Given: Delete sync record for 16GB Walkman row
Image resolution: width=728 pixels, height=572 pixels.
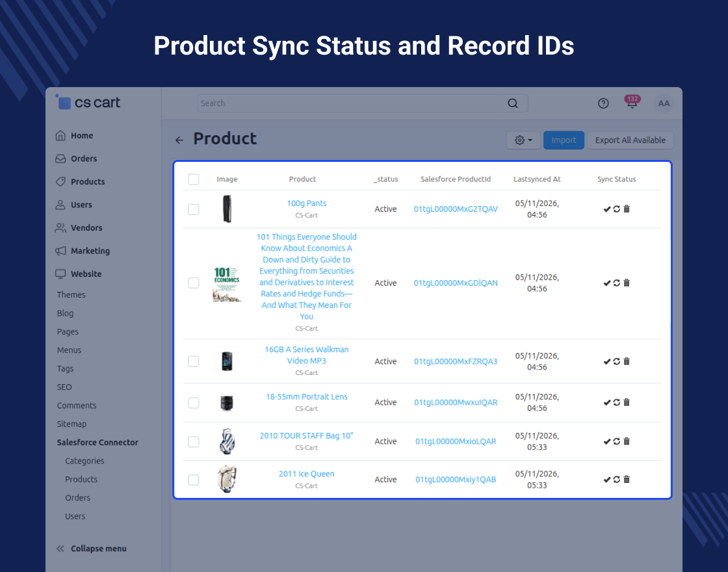Looking at the screenshot, I should [x=627, y=361].
